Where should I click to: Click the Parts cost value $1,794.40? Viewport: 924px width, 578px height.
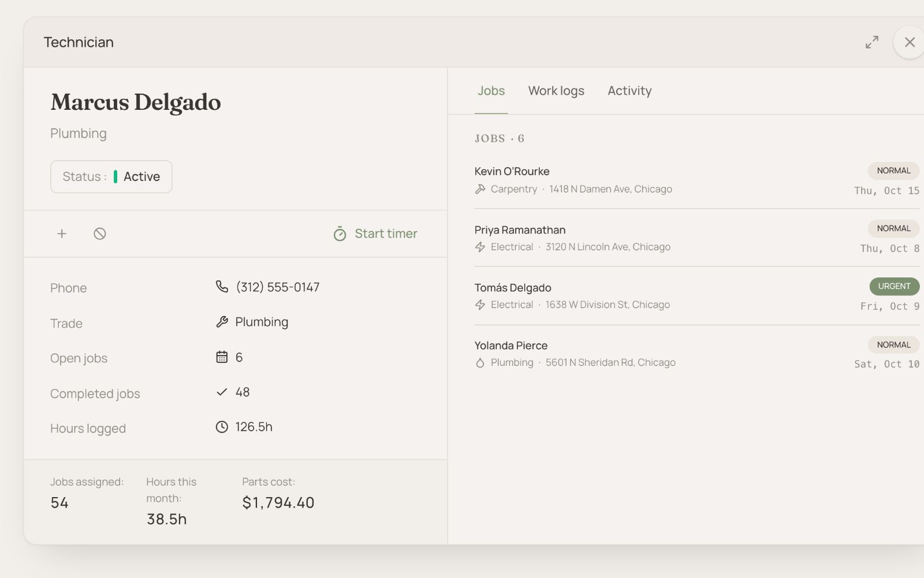278,503
